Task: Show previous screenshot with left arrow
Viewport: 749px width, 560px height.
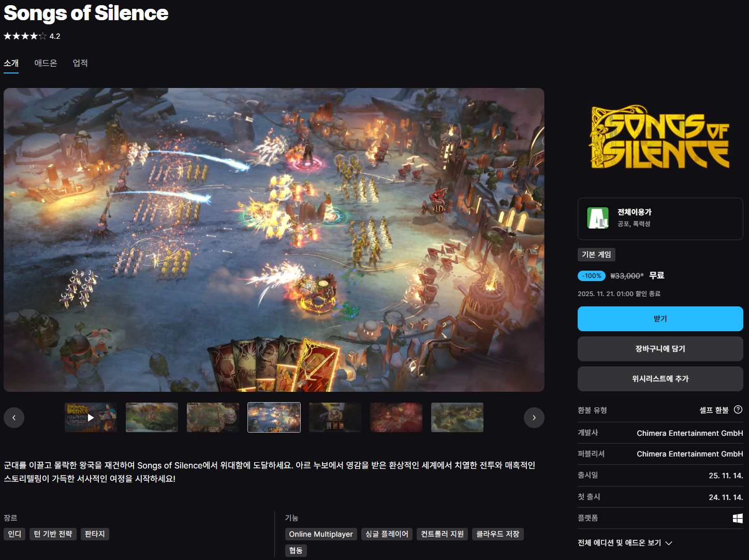Action: pyautogui.click(x=14, y=418)
